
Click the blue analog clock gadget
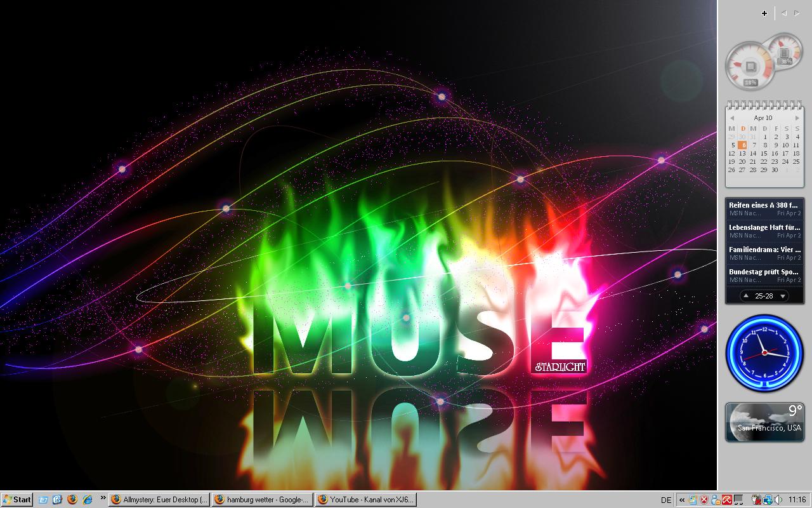(764, 353)
